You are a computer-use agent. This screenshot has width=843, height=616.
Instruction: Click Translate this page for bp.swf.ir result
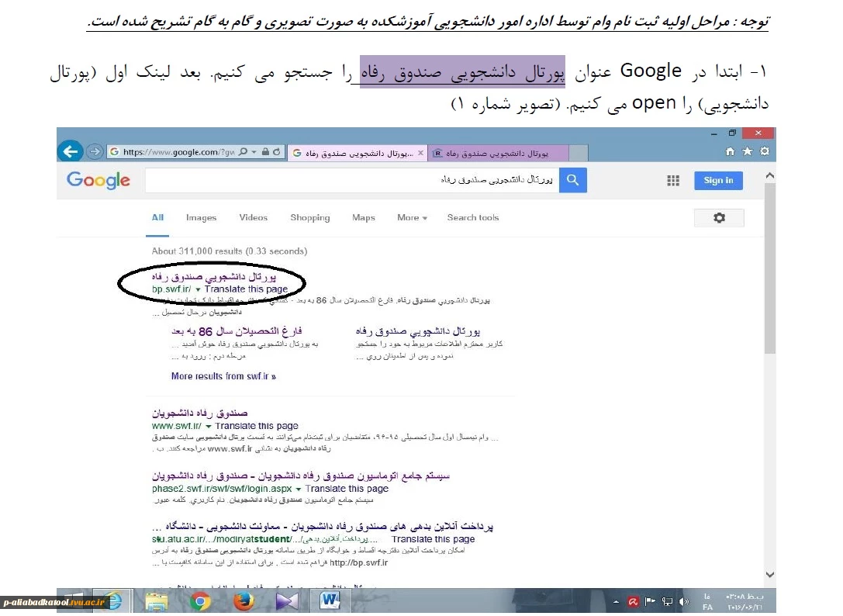tap(246, 289)
